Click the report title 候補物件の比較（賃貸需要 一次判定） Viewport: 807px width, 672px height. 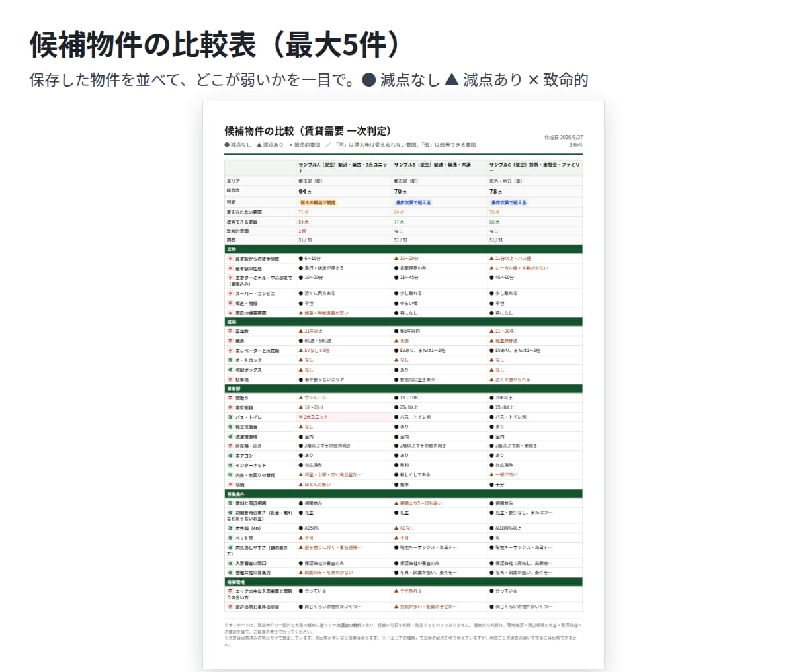308,131
